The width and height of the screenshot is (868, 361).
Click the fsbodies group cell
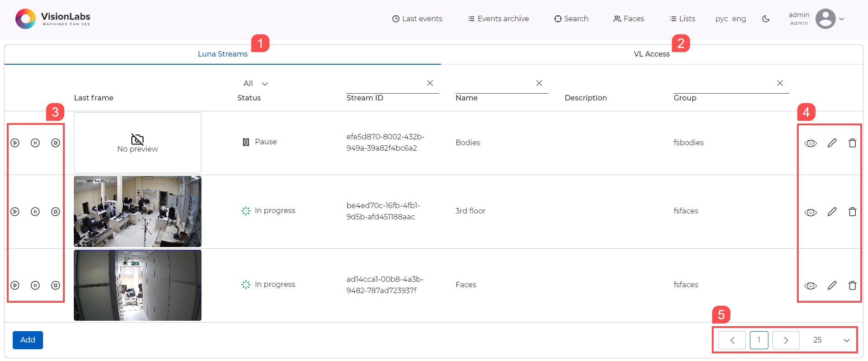[x=689, y=143]
